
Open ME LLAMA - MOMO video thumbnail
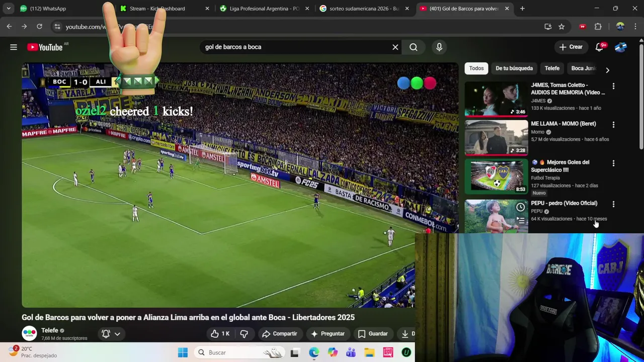[x=496, y=138]
